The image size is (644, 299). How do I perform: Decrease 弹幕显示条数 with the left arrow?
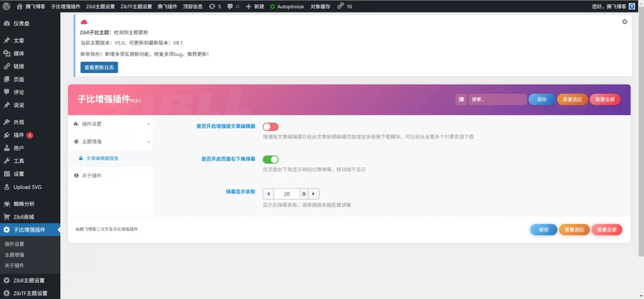(x=269, y=194)
